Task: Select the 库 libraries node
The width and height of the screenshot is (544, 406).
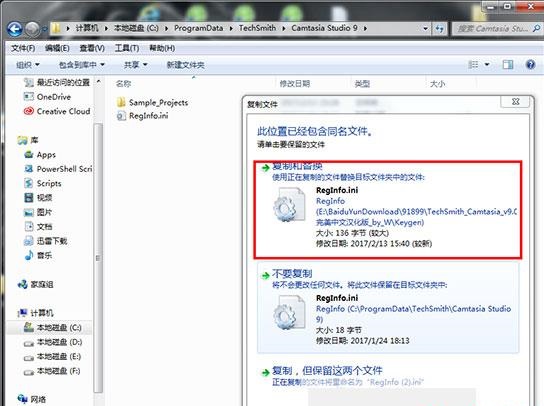Action: click(x=28, y=140)
